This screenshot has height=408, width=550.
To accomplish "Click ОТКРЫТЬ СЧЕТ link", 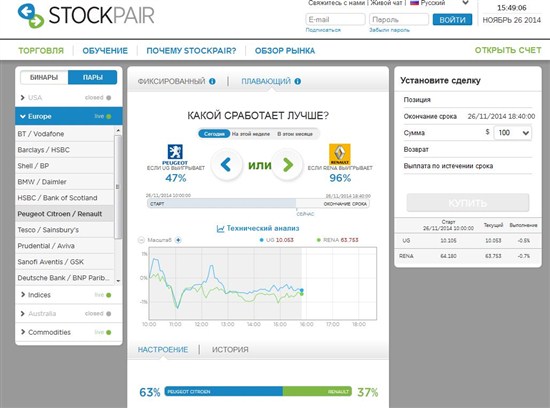I will (x=508, y=51).
